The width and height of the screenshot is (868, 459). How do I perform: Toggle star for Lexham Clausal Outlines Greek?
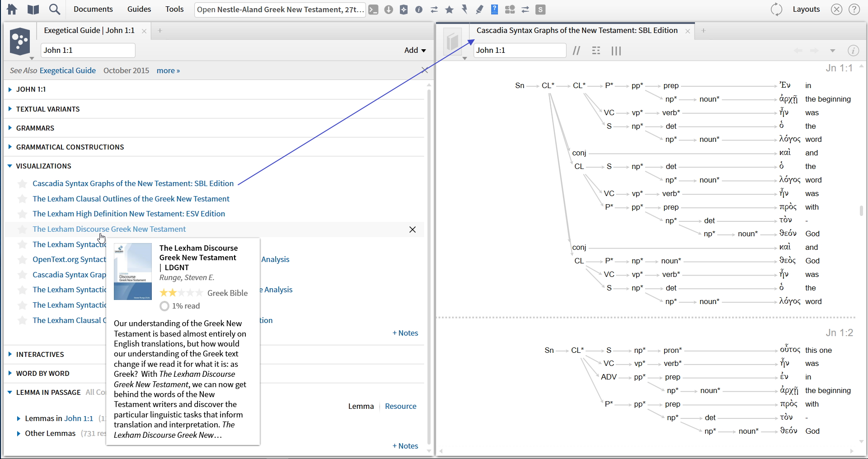tap(22, 199)
